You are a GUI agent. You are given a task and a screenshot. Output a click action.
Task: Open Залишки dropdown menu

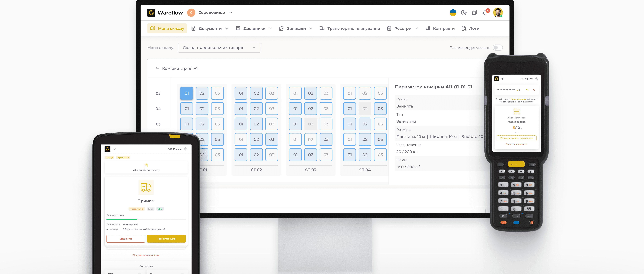(296, 29)
